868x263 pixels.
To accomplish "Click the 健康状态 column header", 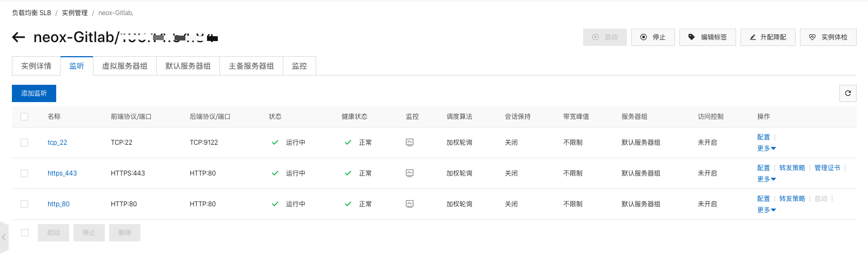I will point(355,117).
